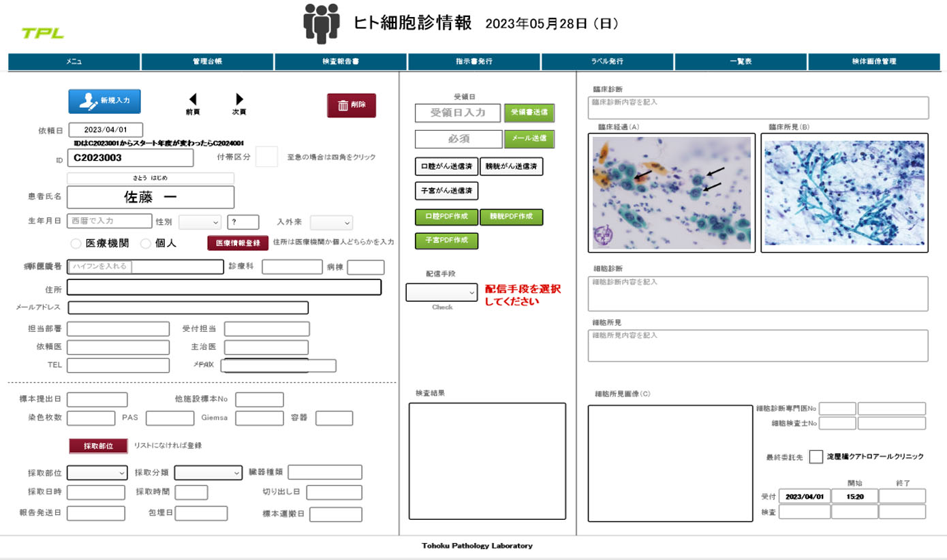
Task: Advance to next record via 次頁 arrow icon
Action: pyautogui.click(x=238, y=101)
